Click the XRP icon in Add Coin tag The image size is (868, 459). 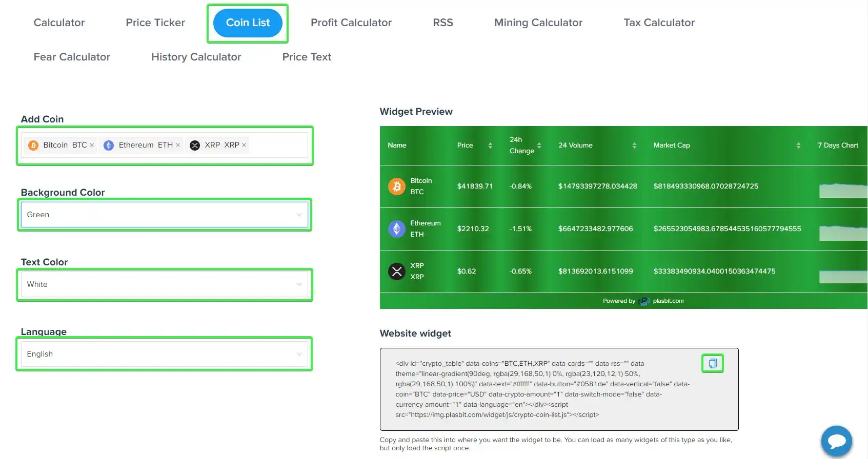point(195,145)
